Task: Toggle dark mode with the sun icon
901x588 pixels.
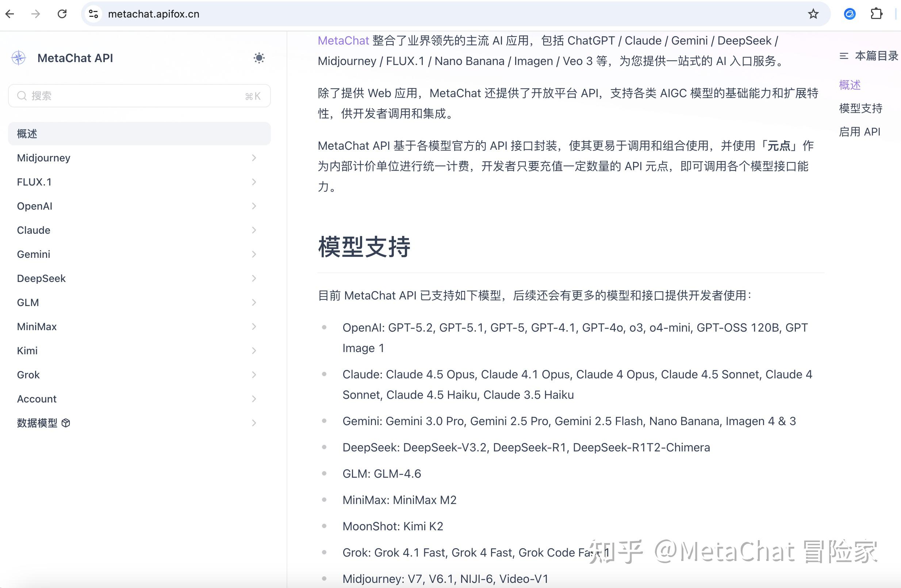Action: (259, 58)
